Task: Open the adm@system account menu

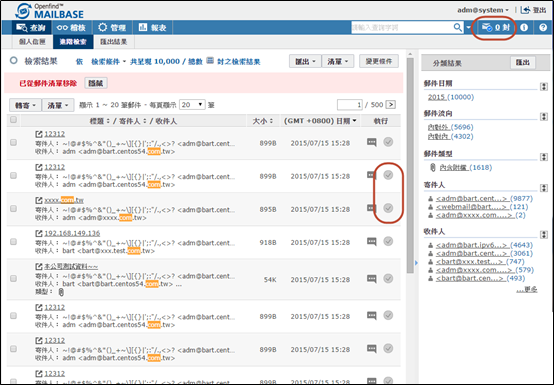Action: click(x=483, y=10)
